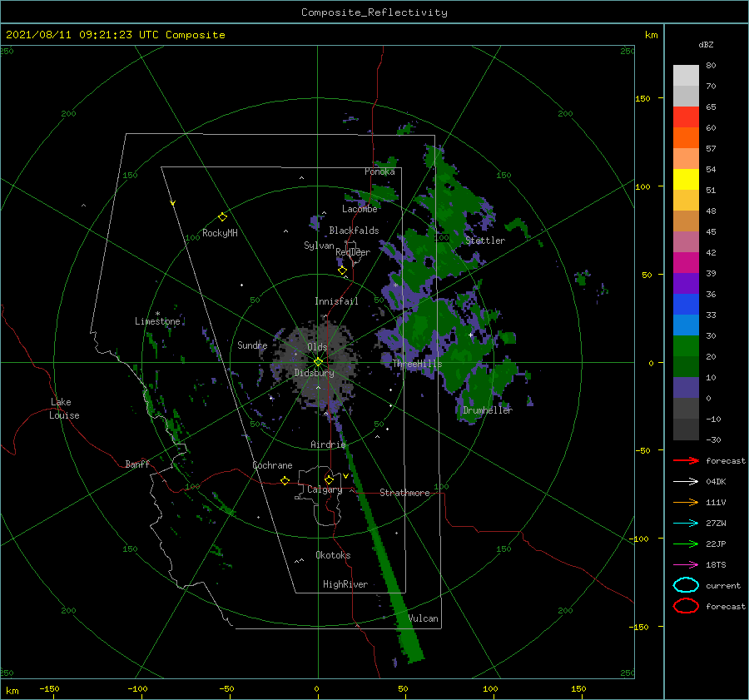Select the green 30 dBZ color swatch
Viewport: 749px width, 700px height.
tap(686, 345)
